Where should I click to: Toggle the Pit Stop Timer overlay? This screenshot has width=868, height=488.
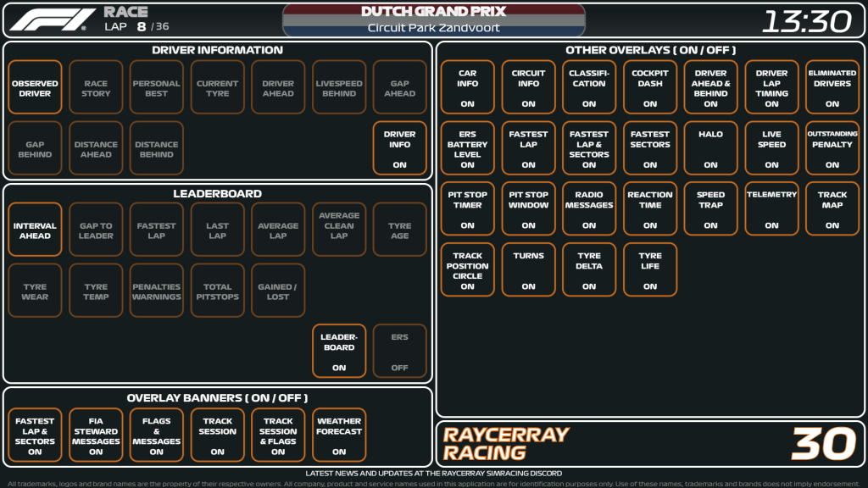(x=467, y=208)
